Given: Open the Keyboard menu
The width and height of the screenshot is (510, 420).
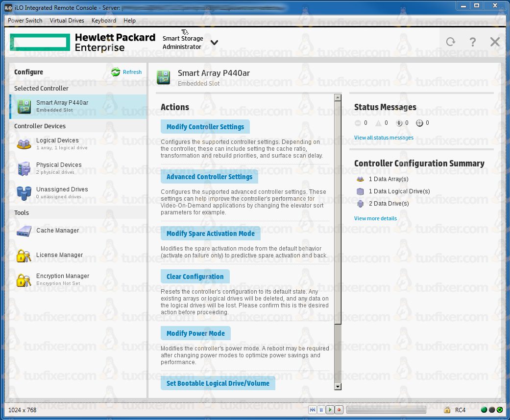Looking at the screenshot, I should pos(104,21).
